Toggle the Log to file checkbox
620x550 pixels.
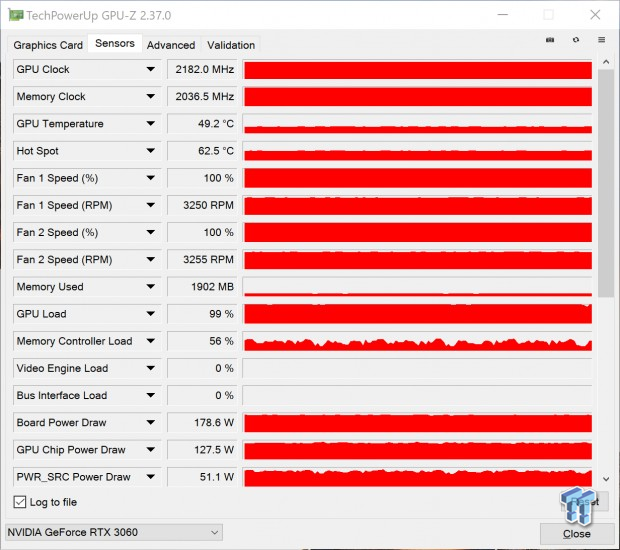(20, 502)
